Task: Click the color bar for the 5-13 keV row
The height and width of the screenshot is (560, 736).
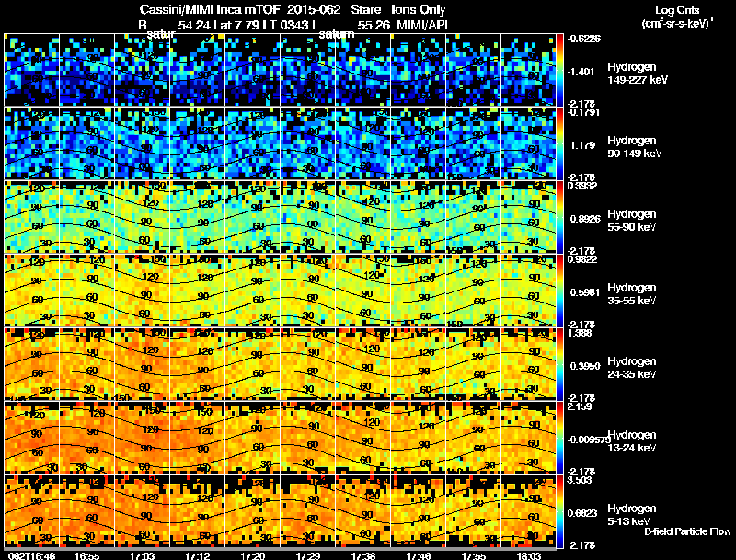Action: (559, 511)
